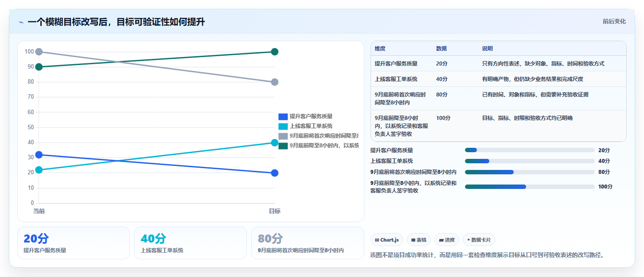The image size is (644, 277).
Task: Click the 数据 table column header
Action: pyautogui.click(x=441, y=49)
